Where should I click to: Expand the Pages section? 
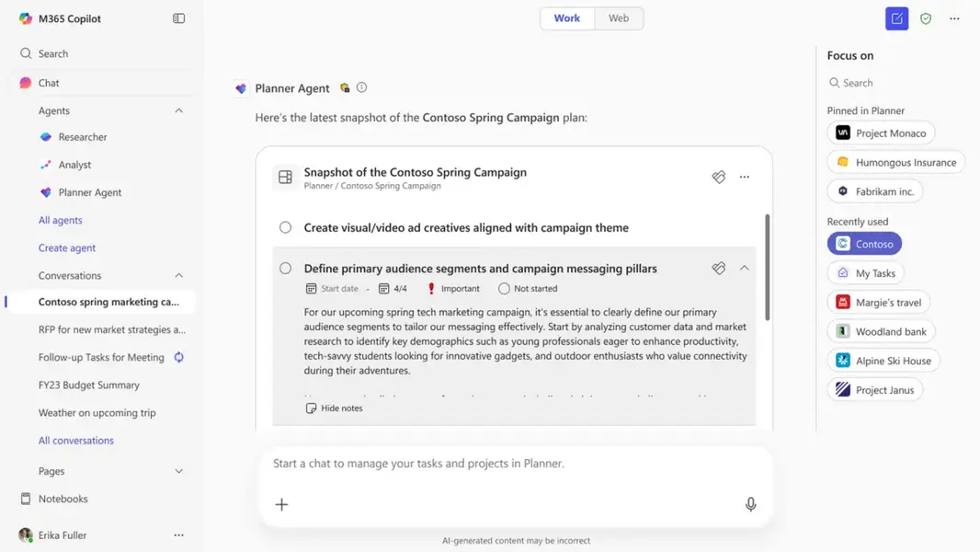click(x=178, y=471)
